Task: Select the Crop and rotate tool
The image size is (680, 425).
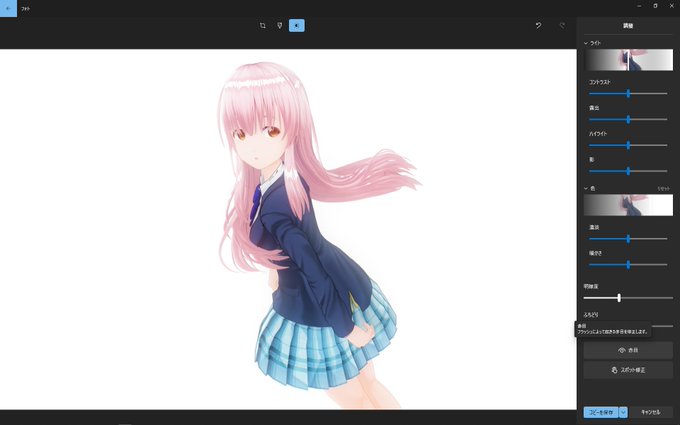Action: pyautogui.click(x=262, y=26)
